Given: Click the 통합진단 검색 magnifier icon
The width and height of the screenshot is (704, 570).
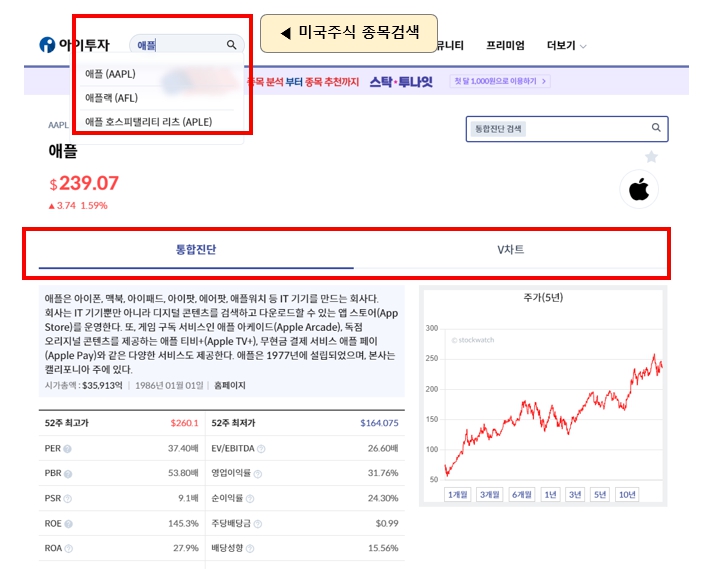Looking at the screenshot, I should coord(656,128).
